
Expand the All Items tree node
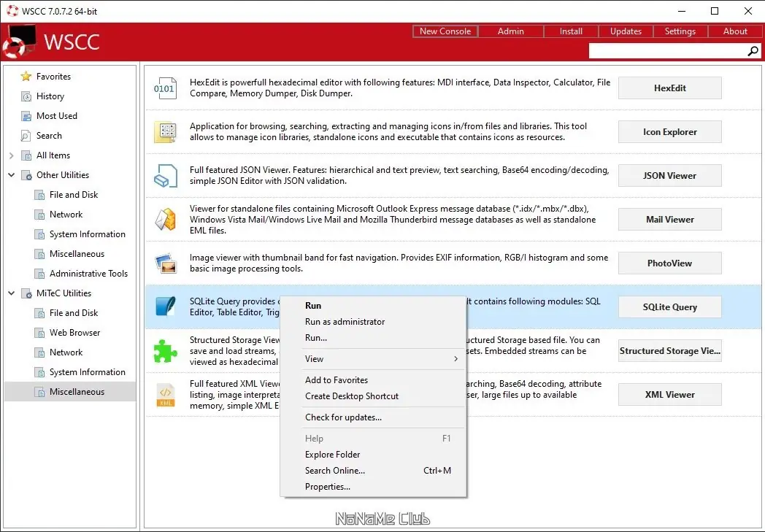(11, 155)
